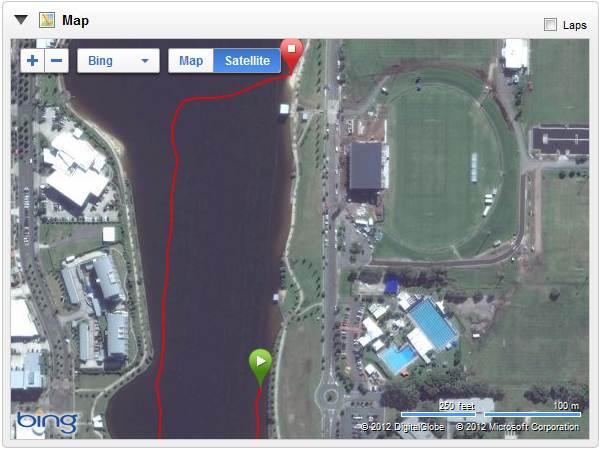Open the Bing map provider dropdown
The image size is (599, 451).
[x=118, y=60]
